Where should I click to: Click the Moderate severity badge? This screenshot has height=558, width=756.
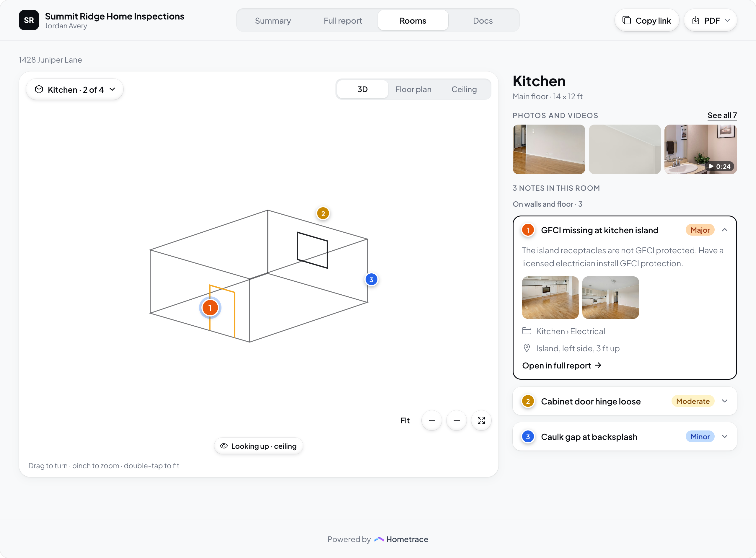click(x=693, y=401)
